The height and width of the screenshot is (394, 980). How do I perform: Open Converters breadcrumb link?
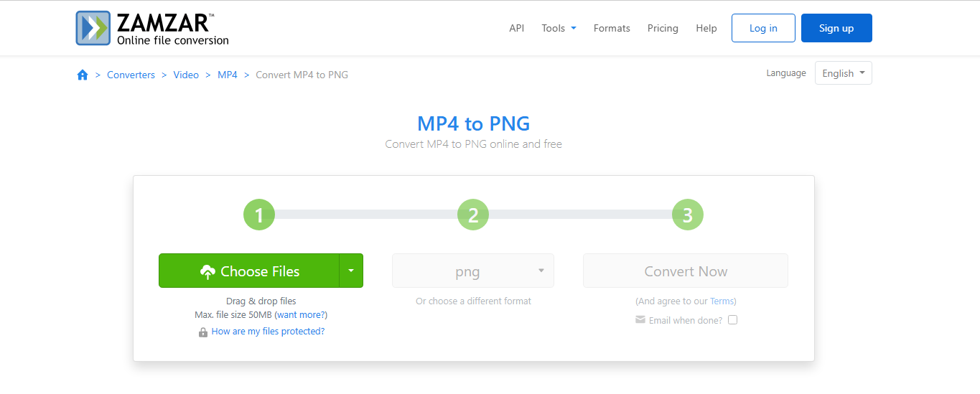tap(131, 75)
